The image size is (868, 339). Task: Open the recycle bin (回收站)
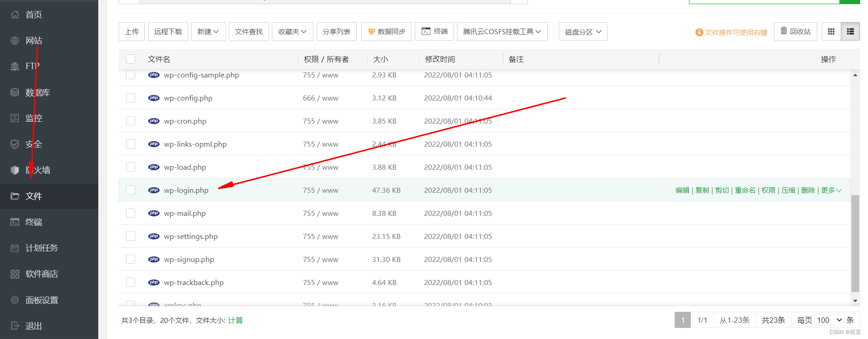tap(795, 31)
